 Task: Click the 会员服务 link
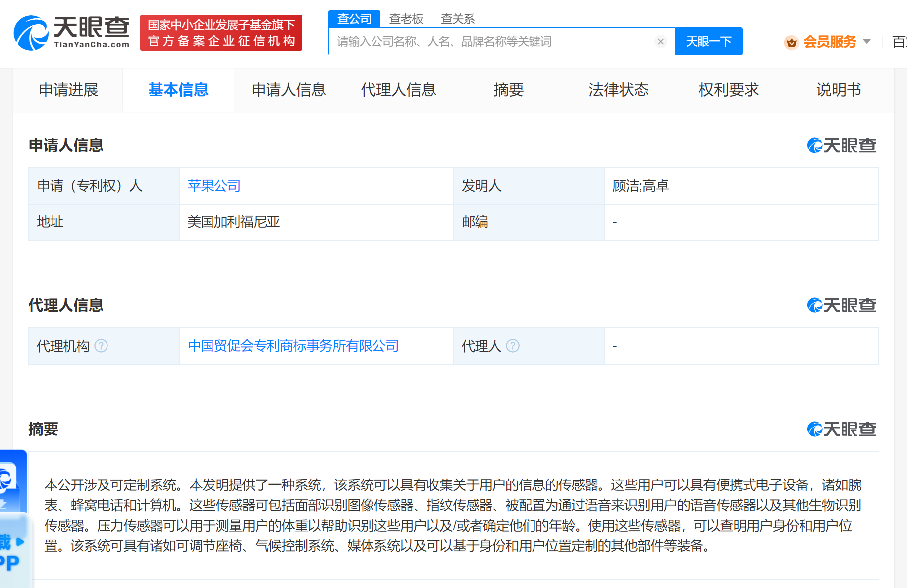830,42
